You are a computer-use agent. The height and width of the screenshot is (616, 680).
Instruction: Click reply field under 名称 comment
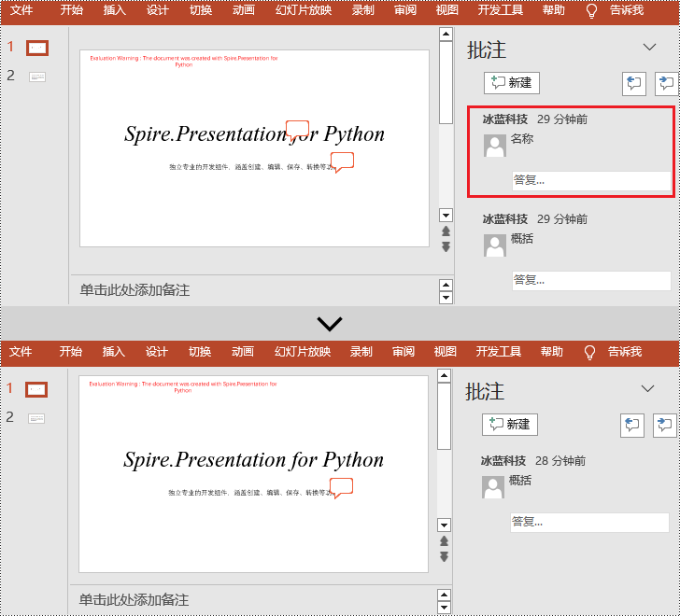tap(591, 180)
